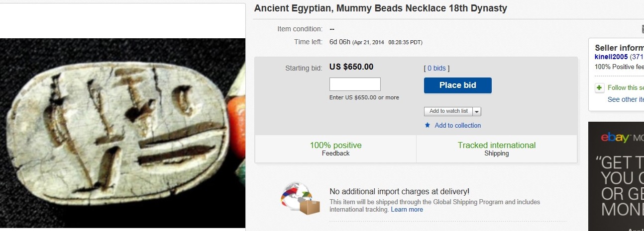
Task: Click the 100% positive Feedback section
Action: (x=335, y=149)
